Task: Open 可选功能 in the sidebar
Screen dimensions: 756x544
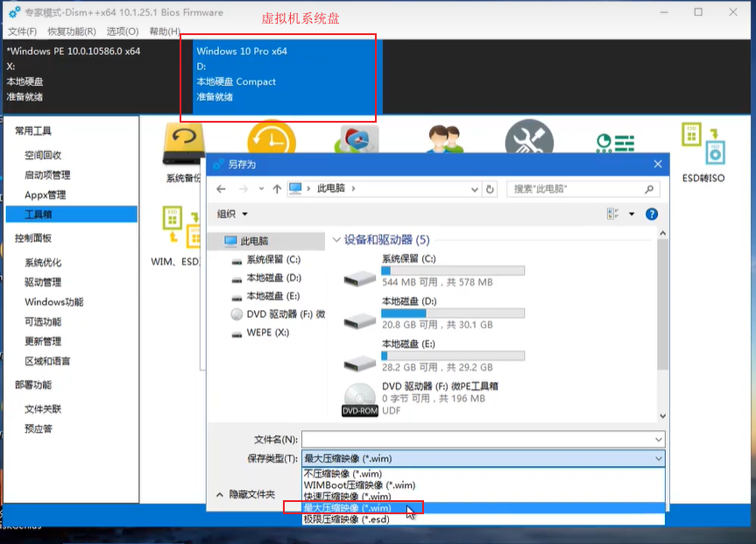Action: [x=43, y=322]
